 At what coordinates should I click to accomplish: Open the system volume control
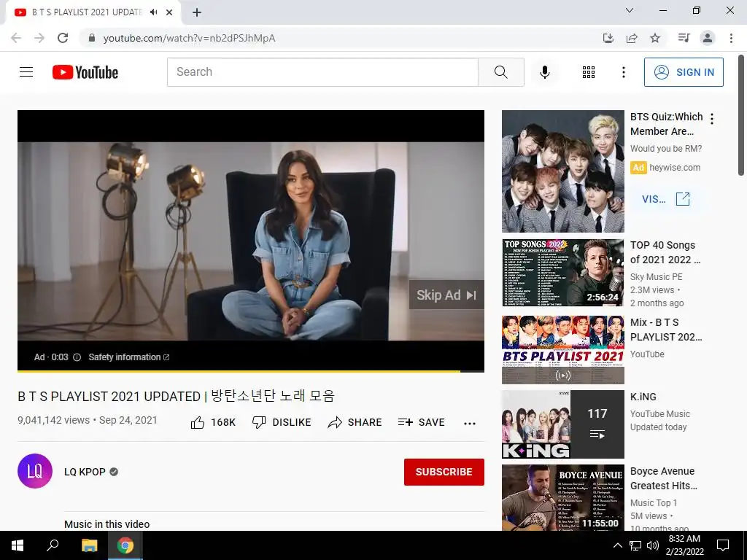click(x=653, y=545)
